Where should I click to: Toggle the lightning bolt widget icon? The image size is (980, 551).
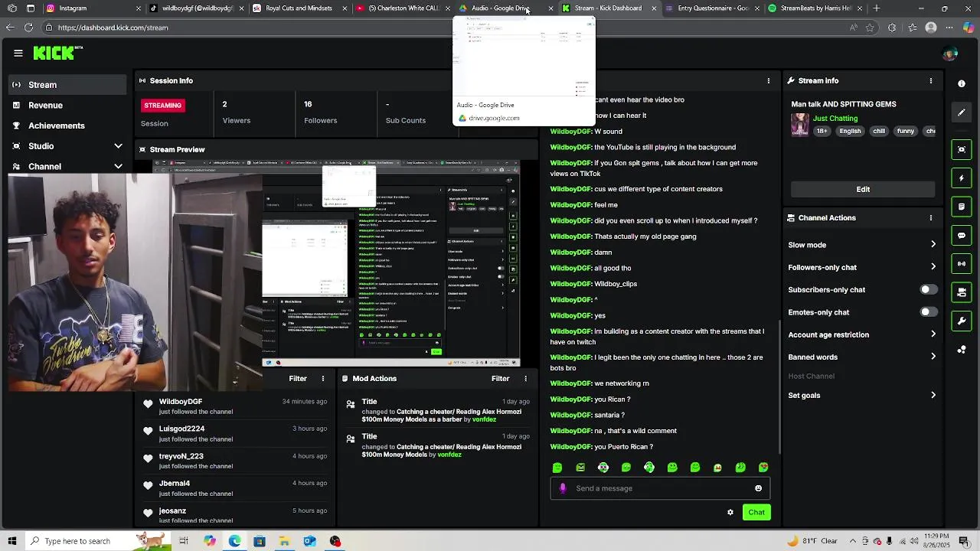tap(962, 178)
